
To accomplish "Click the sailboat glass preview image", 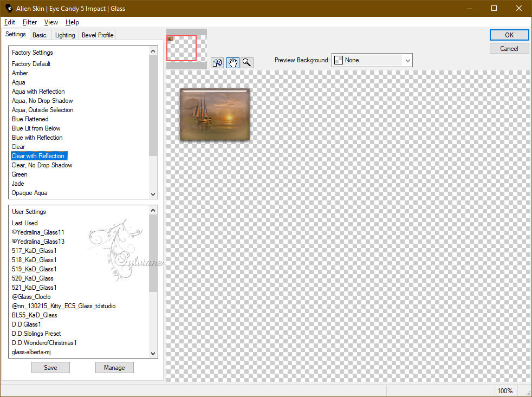I will [215, 114].
